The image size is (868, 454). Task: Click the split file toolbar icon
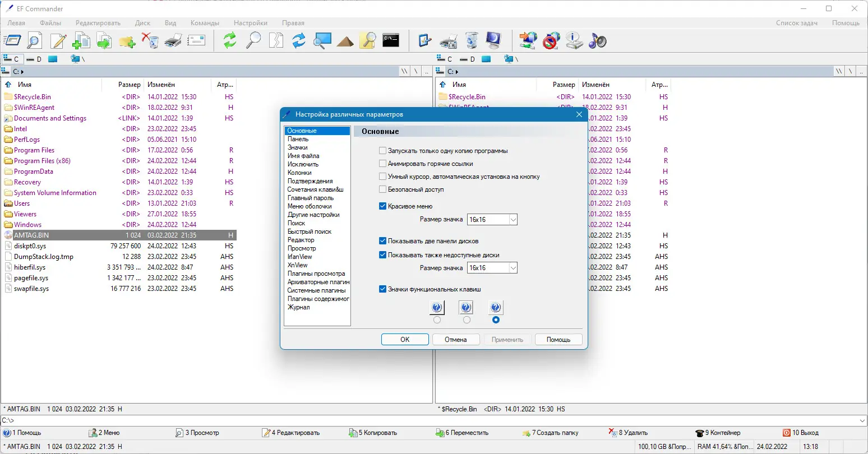click(x=276, y=40)
